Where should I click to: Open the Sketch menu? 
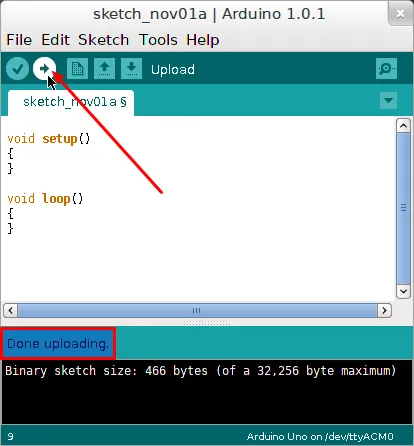point(104,40)
